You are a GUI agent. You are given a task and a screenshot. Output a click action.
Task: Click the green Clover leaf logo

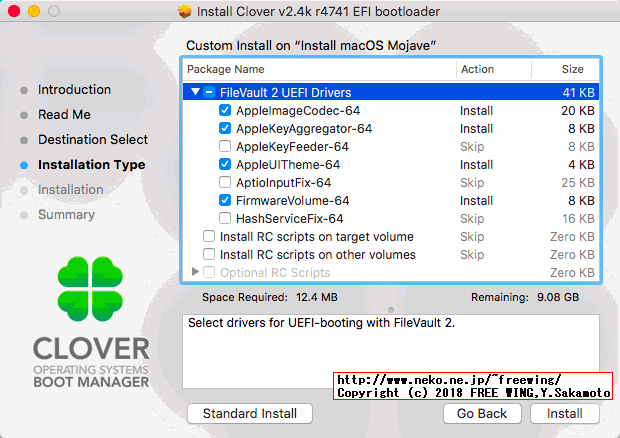(90, 289)
